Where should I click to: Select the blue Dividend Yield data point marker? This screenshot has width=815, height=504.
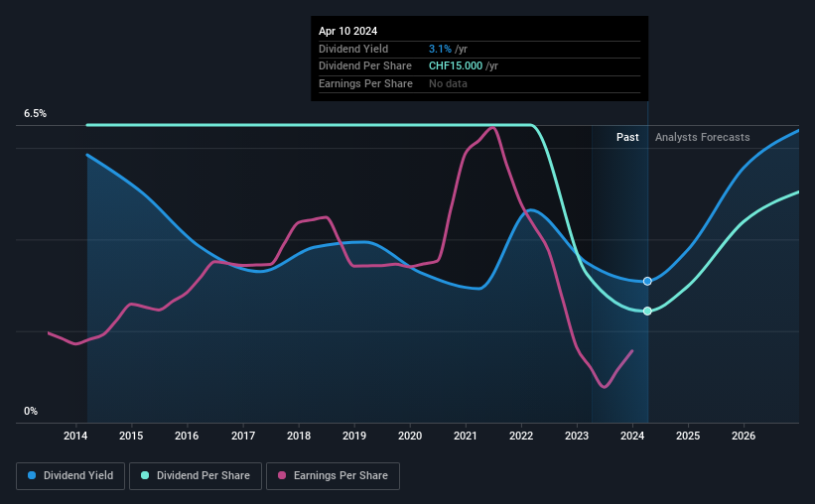pyautogui.click(x=647, y=281)
